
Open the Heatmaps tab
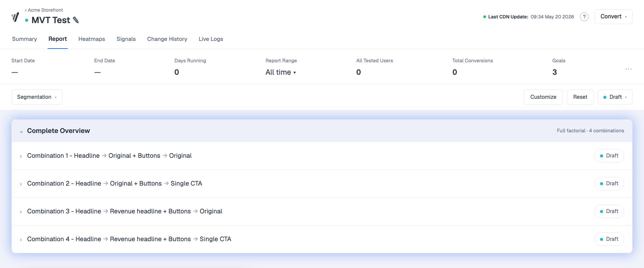click(x=92, y=39)
